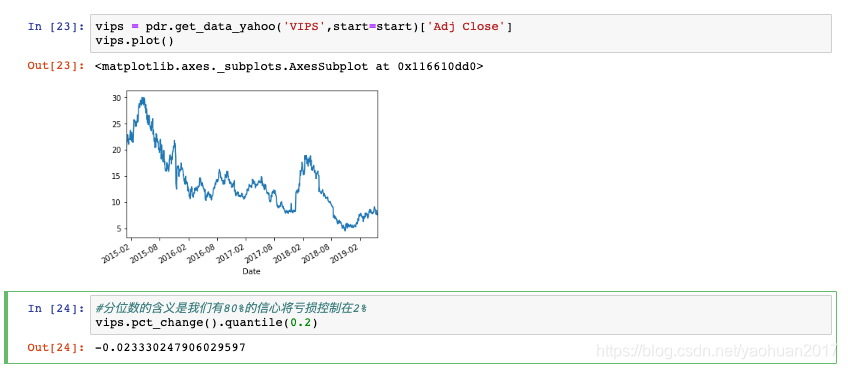Select the 'Out[24]:' prompt label
The height and width of the screenshot is (369, 848).
pos(56,347)
